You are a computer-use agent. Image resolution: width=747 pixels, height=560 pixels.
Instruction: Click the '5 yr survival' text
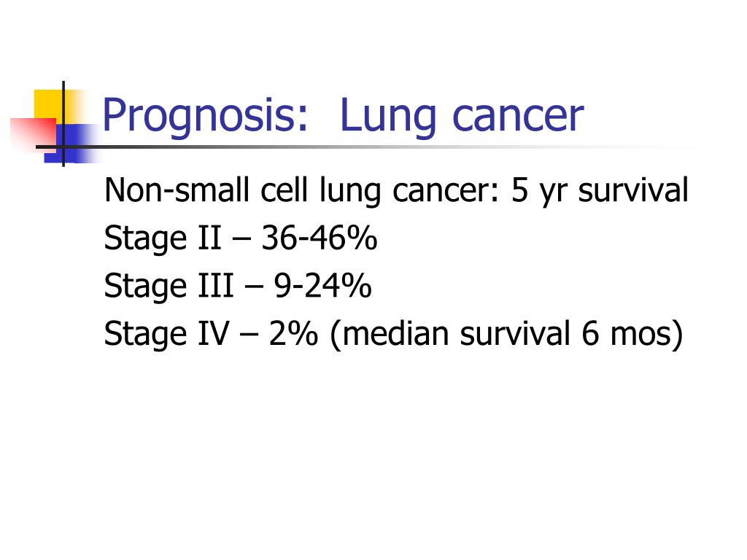click(600, 190)
